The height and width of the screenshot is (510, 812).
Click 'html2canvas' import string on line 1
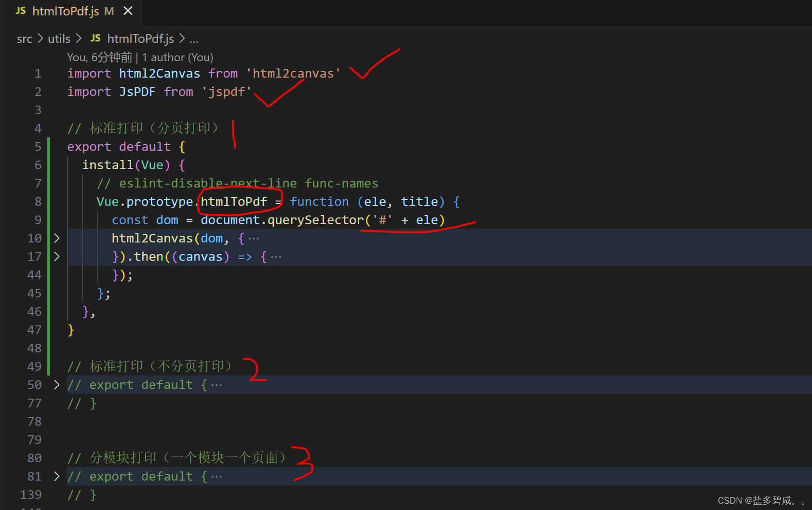[293, 74]
